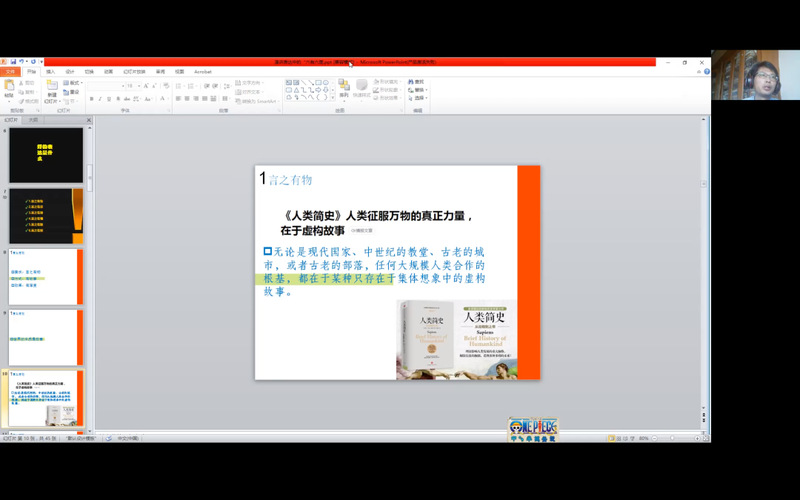800x500 pixels.
Task: Toggle Align Left paragraph alignment
Action: click(178, 98)
